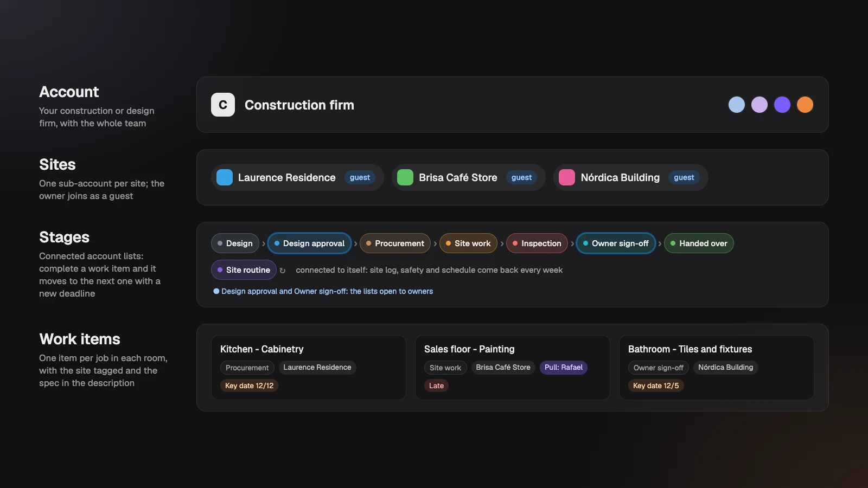Click the blue Laurence Residence site icon
Viewport: 868px width, 488px height.
pos(225,177)
